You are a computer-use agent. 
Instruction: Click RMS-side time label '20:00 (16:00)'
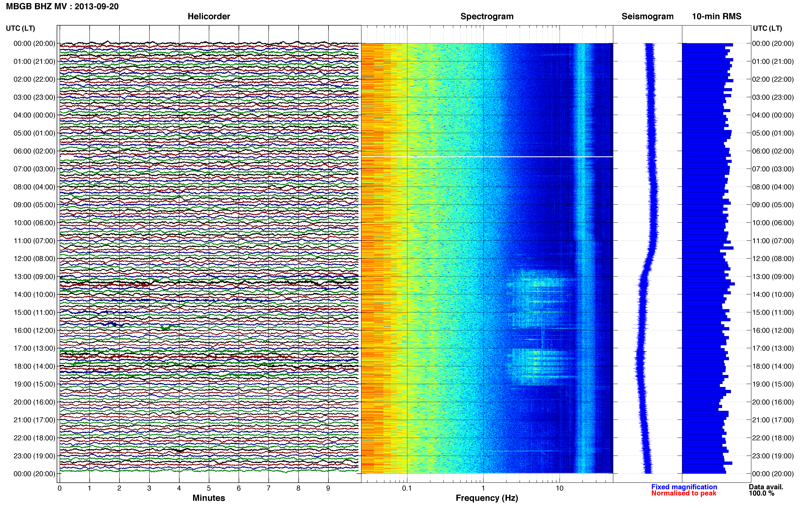tap(773, 402)
